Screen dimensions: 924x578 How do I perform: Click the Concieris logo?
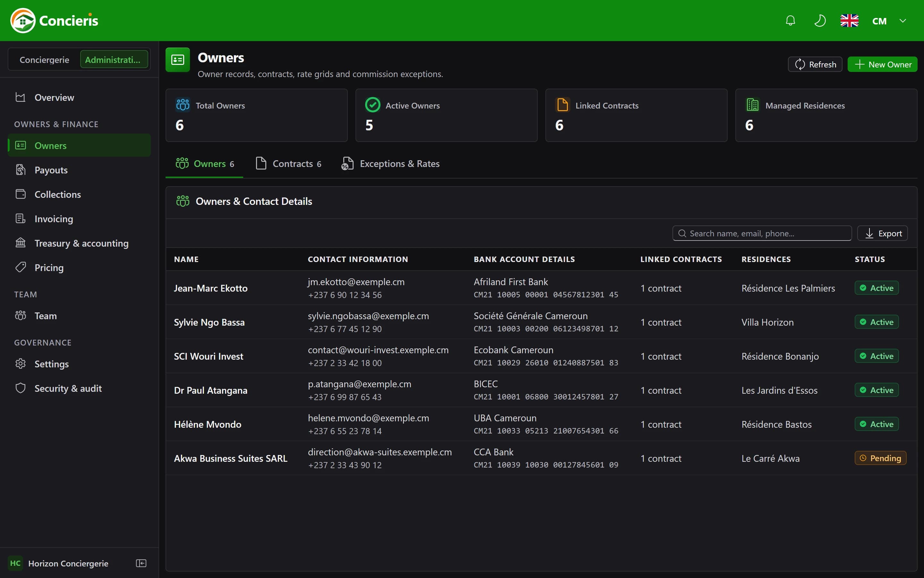pyautogui.click(x=54, y=21)
